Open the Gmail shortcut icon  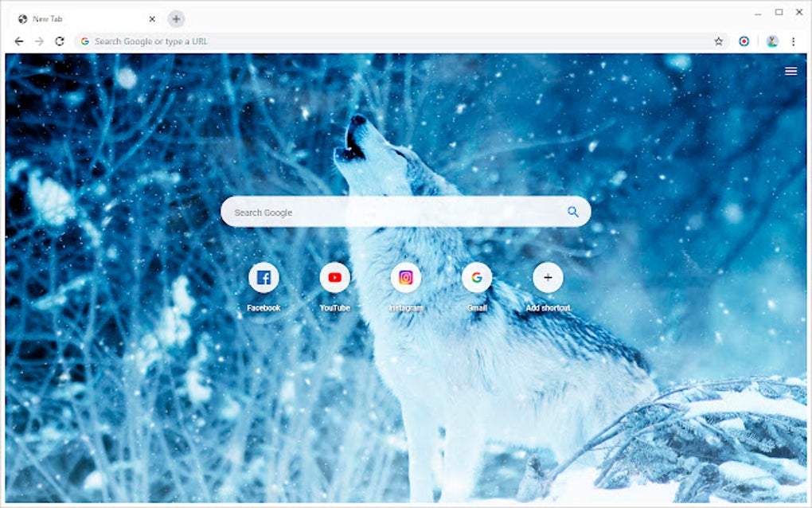476,277
